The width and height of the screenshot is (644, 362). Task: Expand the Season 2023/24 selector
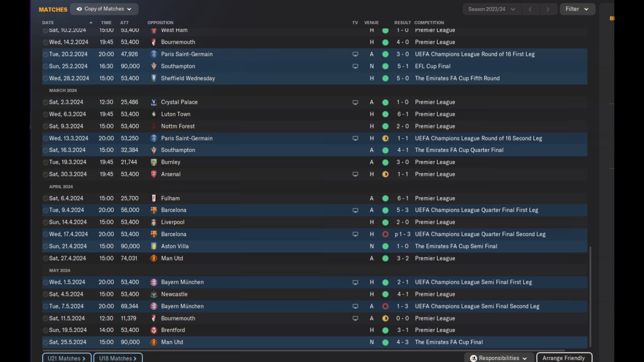tap(491, 9)
